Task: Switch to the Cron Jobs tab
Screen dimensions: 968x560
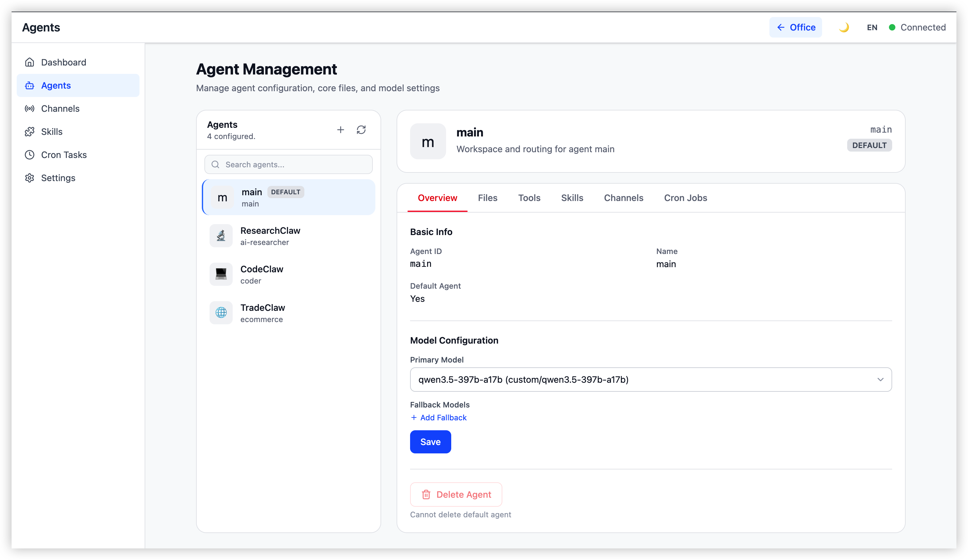Action: pos(685,198)
